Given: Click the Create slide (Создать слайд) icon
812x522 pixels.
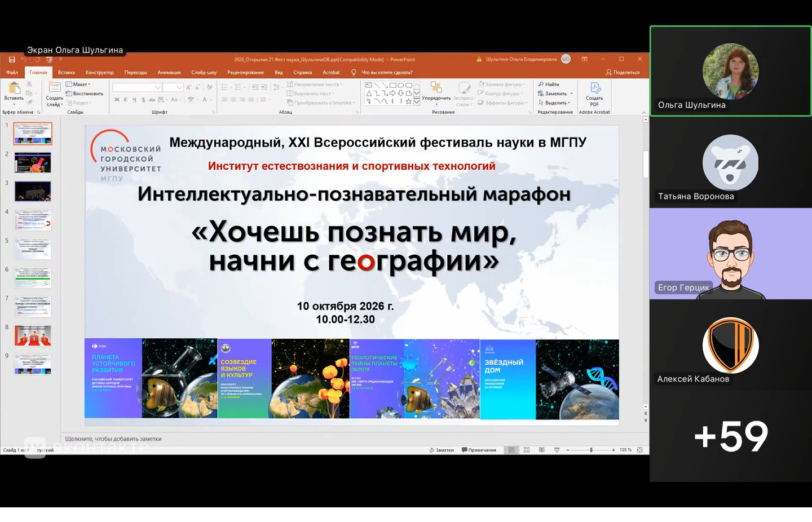Looking at the screenshot, I should click(x=55, y=87).
